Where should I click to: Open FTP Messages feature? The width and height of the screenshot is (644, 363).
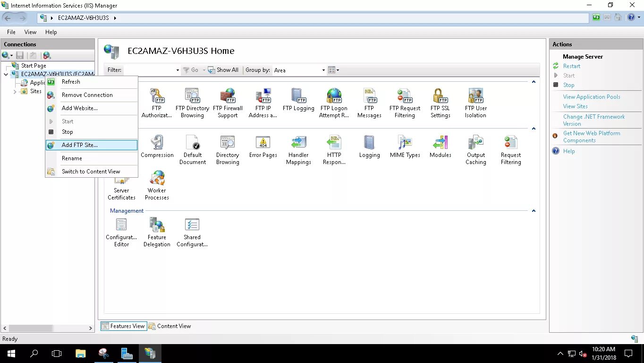pos(369,103)
